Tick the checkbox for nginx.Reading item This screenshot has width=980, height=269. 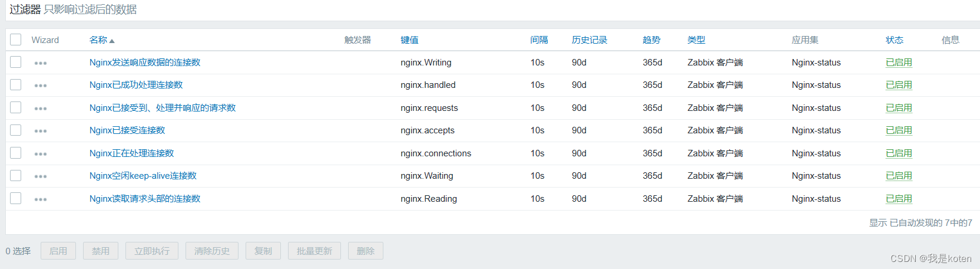coord(16,198)
